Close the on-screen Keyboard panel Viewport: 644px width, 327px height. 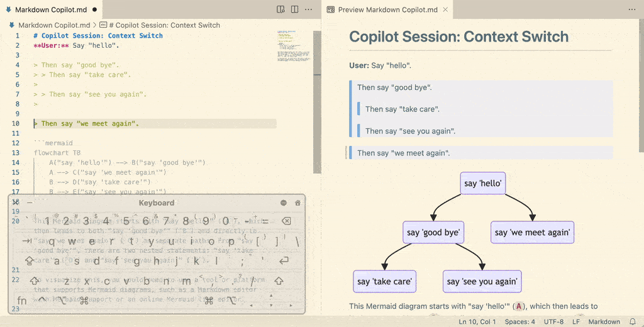(x=16, y=202)
